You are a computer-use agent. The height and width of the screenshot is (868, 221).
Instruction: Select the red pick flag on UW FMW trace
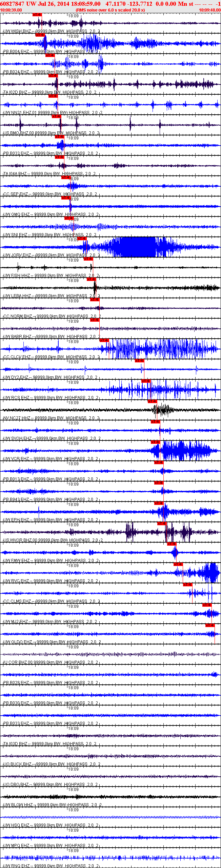172,544
